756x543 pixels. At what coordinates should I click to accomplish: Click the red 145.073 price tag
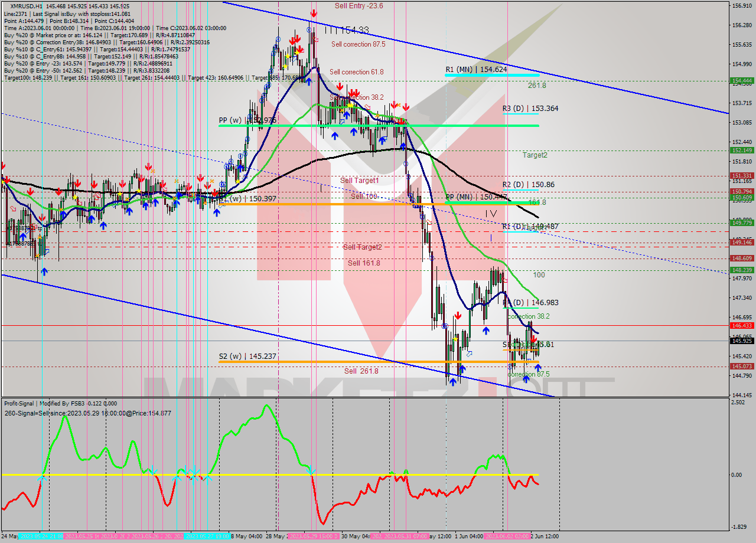(741, 367)
